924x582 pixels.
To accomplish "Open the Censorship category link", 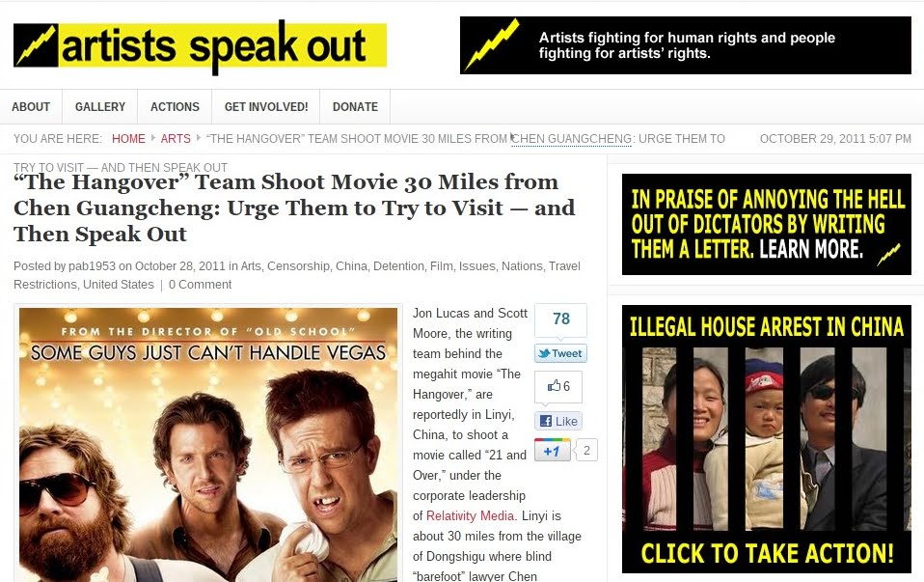I will 298,266.
